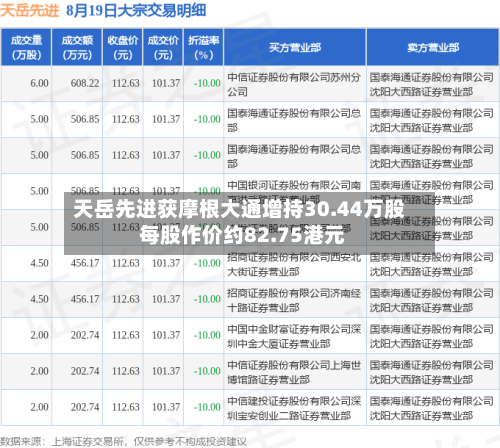500x448 pixels.
Task: Select the 成交价(元) column header
Action: (163, 47)
